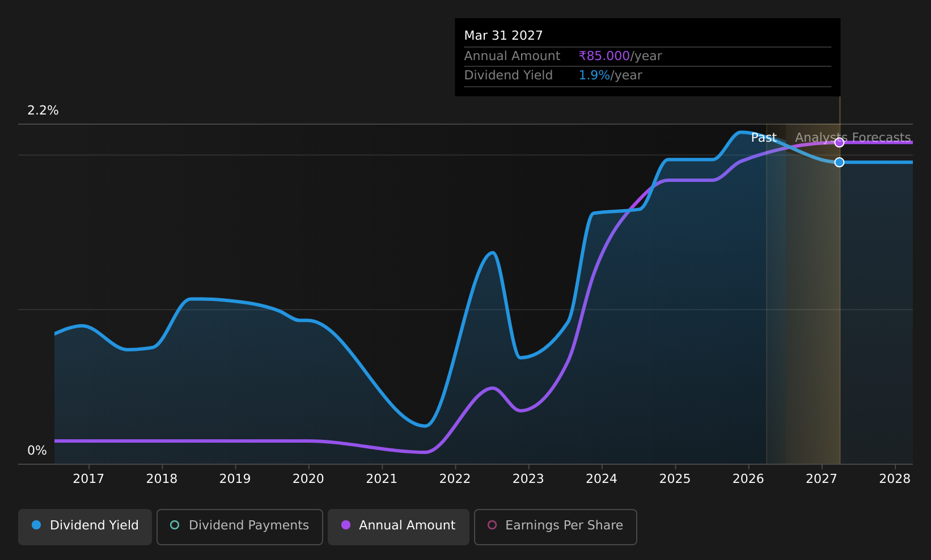Click the Annual Amount tooltip row label
Image resolution: width=931 pixels, height=560 pixels.
pos(512,56)
